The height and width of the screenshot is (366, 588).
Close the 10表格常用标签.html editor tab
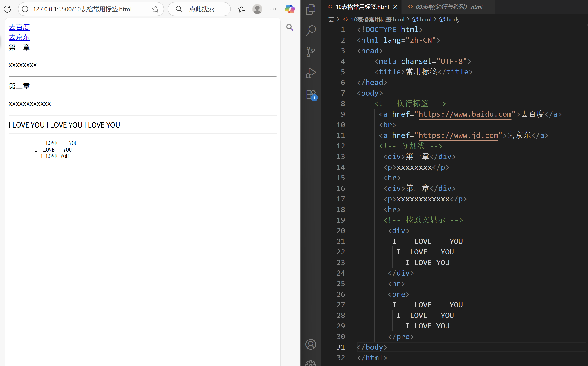pos(395,7)
